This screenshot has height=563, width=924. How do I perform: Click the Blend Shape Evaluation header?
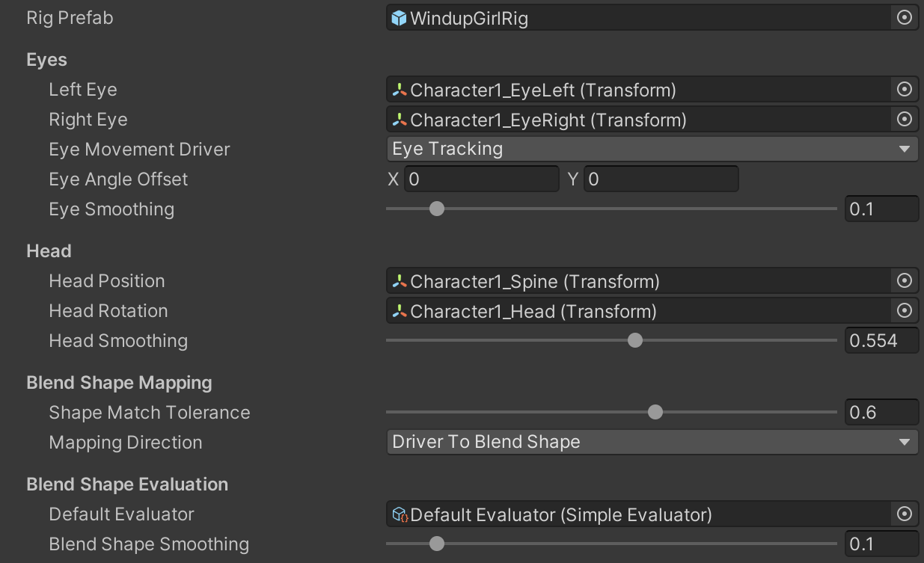127,484
